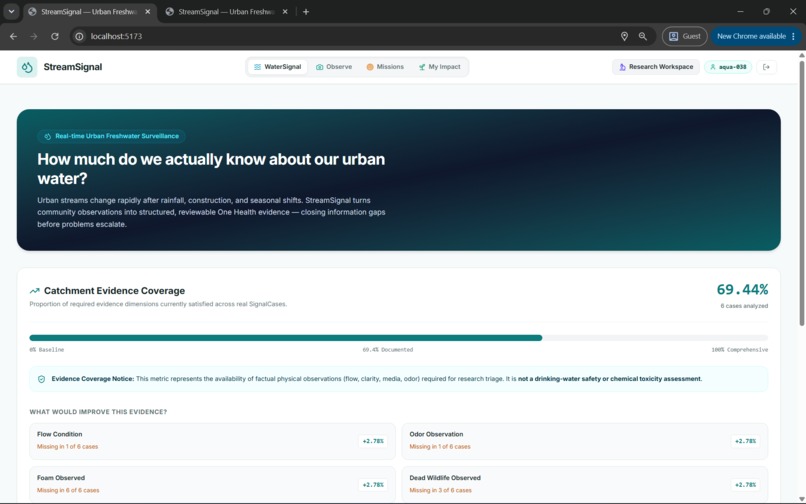
Task: Click the 0% Baseline label
Action: pos(47,350)
